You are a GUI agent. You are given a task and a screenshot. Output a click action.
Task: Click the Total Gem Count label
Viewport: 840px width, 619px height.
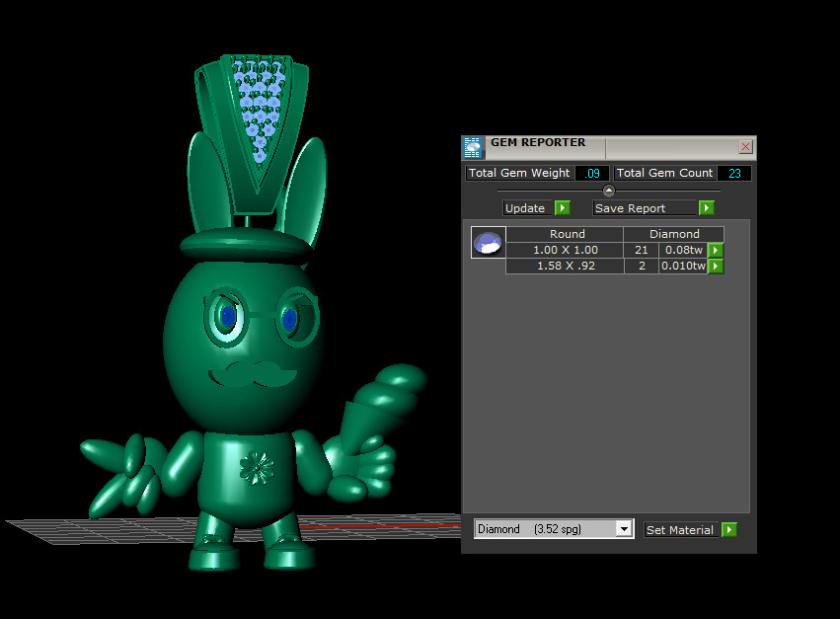click(x=665, y=173)
